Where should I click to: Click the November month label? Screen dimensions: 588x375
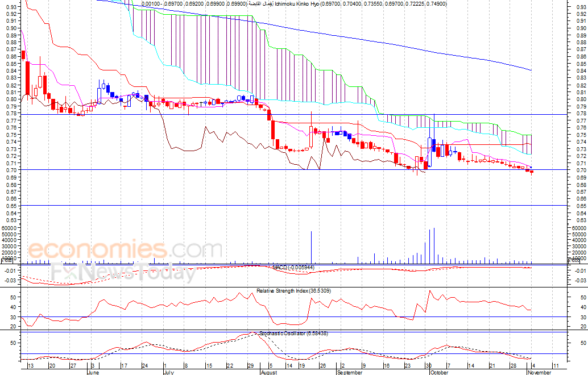point(540,372)
